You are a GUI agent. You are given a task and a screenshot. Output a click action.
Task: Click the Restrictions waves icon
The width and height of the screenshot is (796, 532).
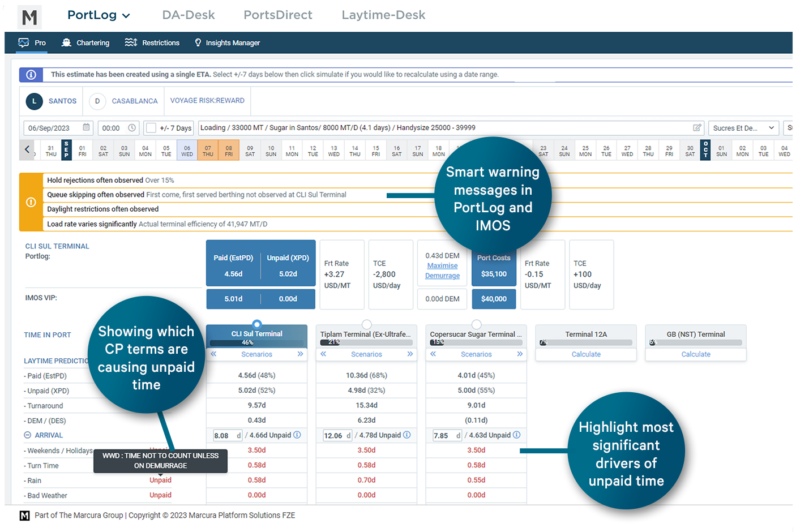(x=131, y=42)
